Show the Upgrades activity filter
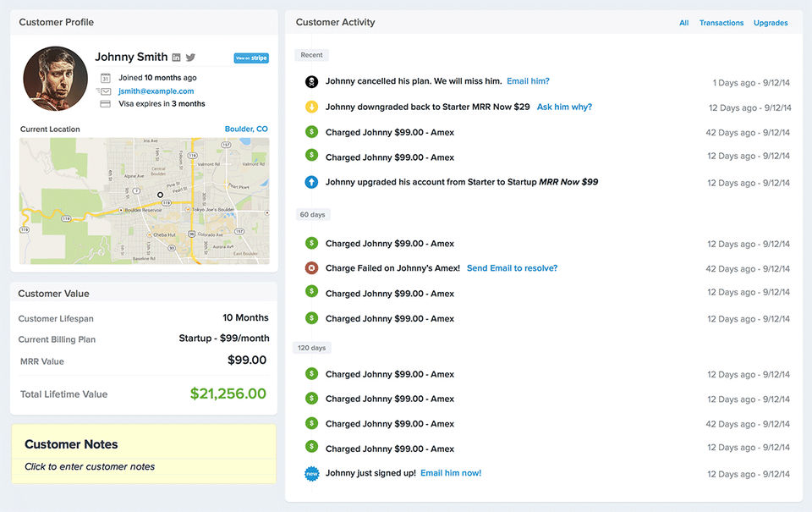The height and width of the screenshot is (512, 812). click(771, 23)
